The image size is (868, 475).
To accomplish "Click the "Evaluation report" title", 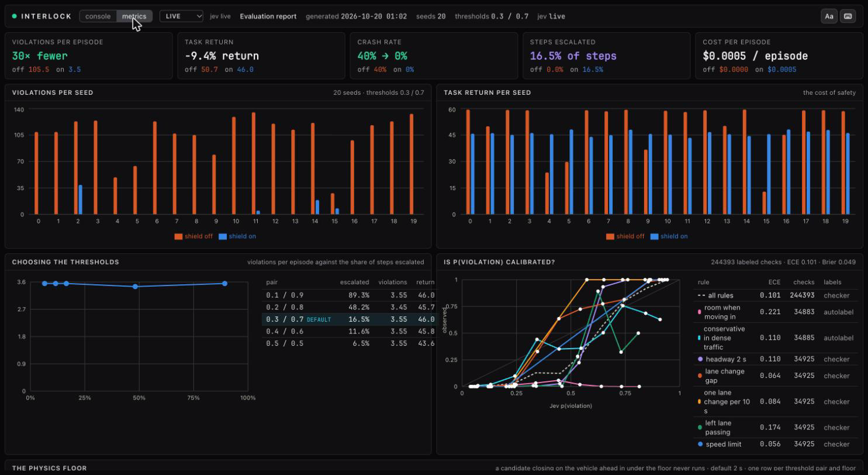I will tap(268, 16).
